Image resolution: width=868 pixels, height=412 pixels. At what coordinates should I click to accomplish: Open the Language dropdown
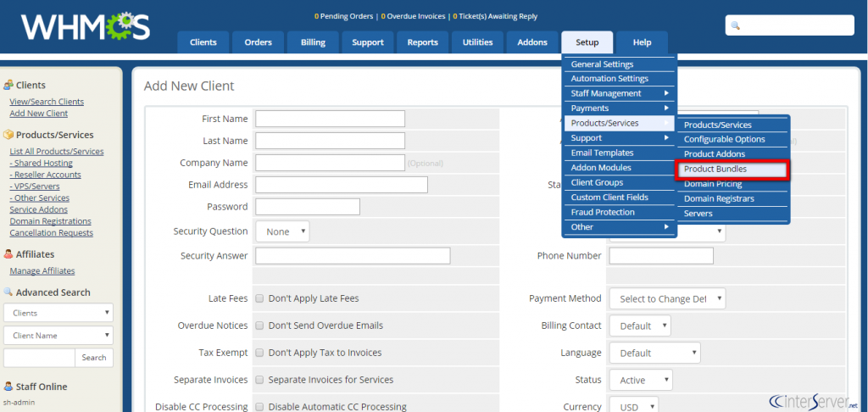[x=655, y=353]
